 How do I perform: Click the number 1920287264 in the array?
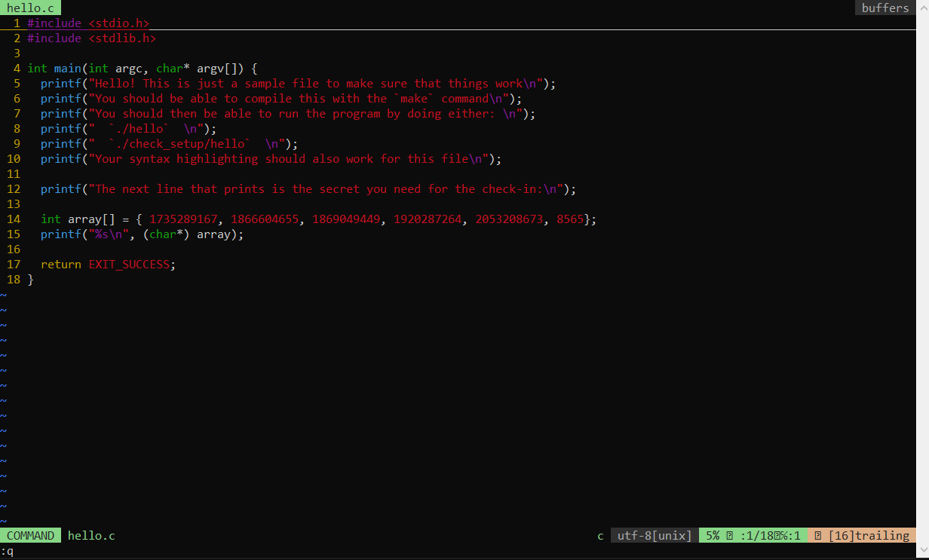click(x=428, y=219)
